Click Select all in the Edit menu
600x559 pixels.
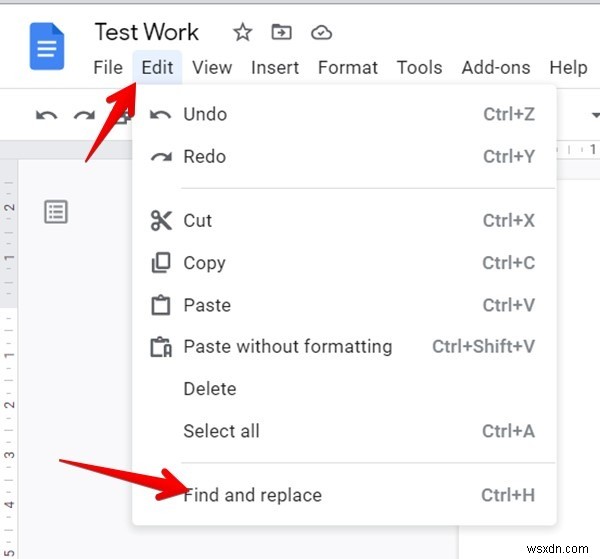pos(221,431)
